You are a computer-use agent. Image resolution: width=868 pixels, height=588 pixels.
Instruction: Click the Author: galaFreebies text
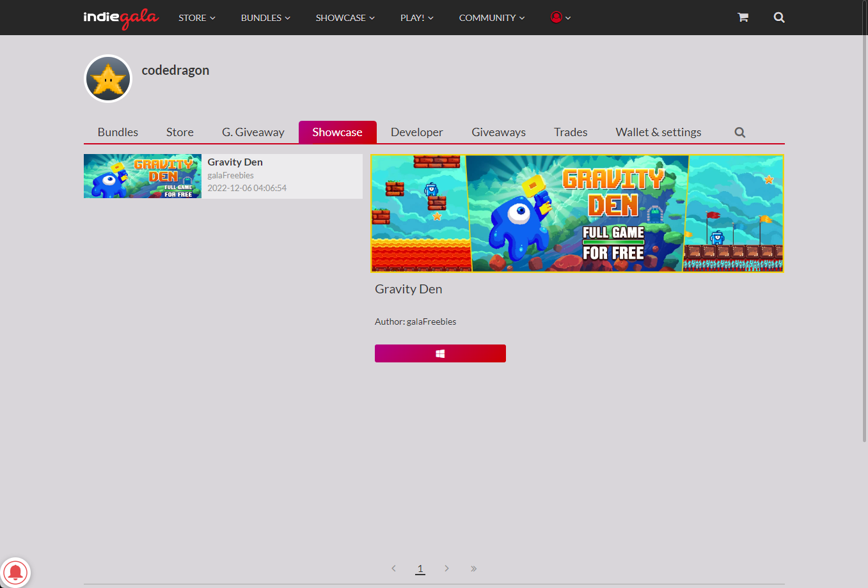click(416, 321)
